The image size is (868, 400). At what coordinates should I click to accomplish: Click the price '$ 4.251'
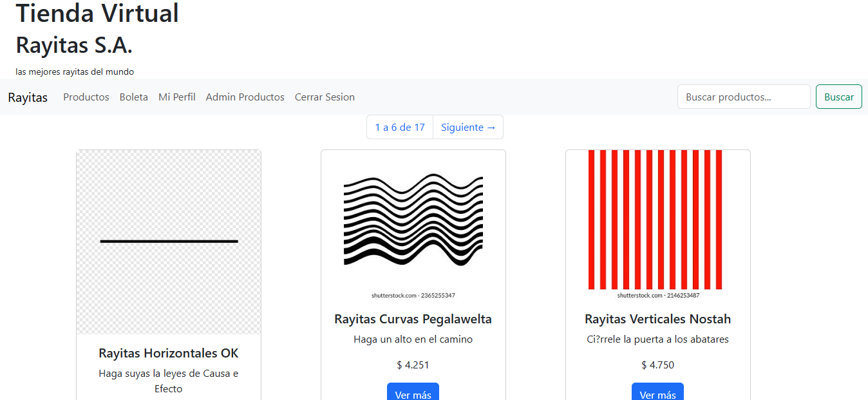click(x=413, y=365)
